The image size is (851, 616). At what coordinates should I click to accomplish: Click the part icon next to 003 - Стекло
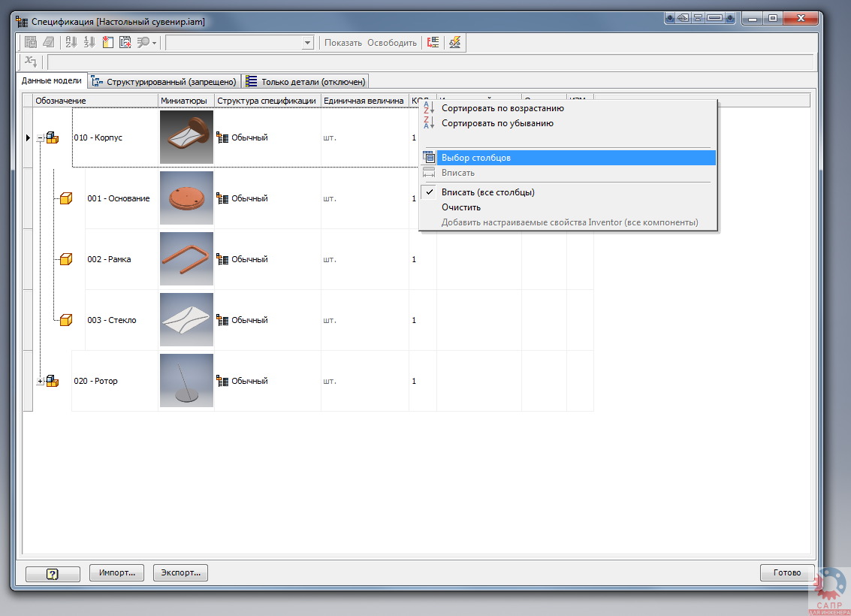(65, 320)
